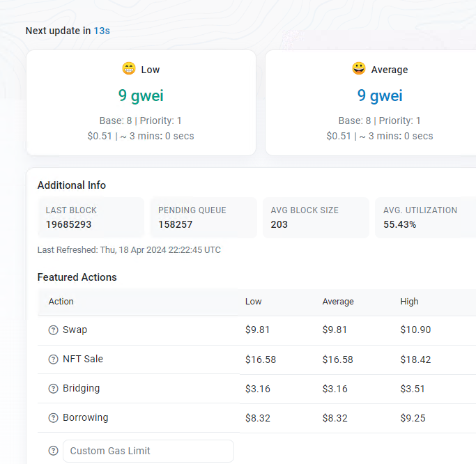Click the Pending Queue tile showing 158257
This screenshot has width=476, height=464.
click(x=204, y=217)
